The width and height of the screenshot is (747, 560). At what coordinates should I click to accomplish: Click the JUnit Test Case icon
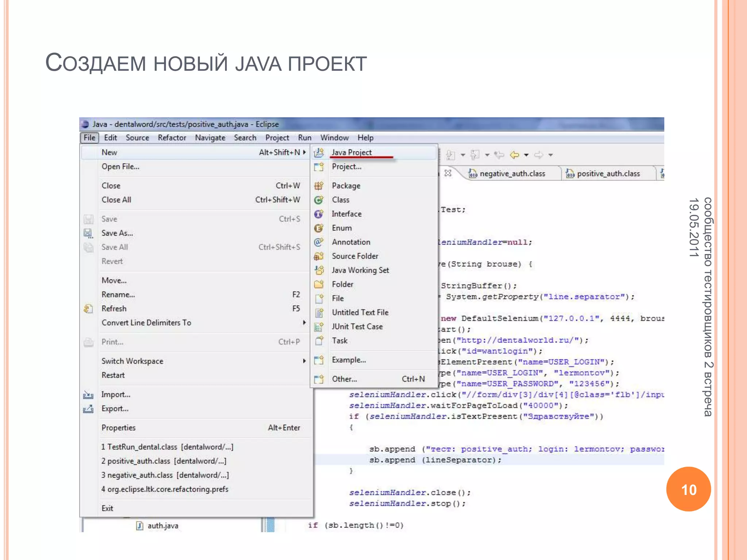pyautogui.click(x=319, y=327)
